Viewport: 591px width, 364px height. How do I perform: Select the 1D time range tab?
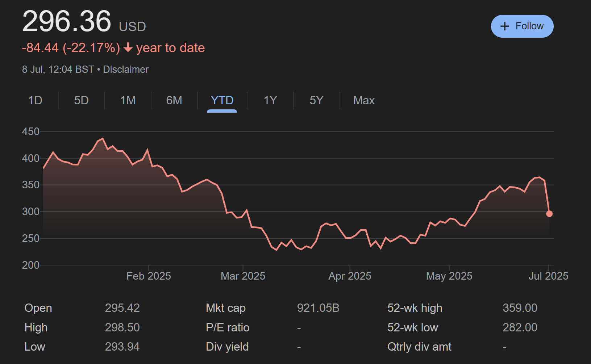(x=35, y=100)
